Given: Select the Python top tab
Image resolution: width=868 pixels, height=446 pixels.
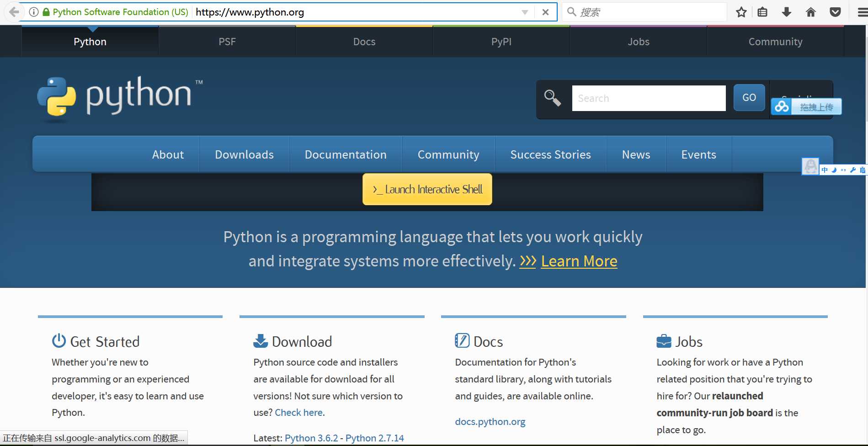Looking at the screenshot, I should click(x=90, y=42).
